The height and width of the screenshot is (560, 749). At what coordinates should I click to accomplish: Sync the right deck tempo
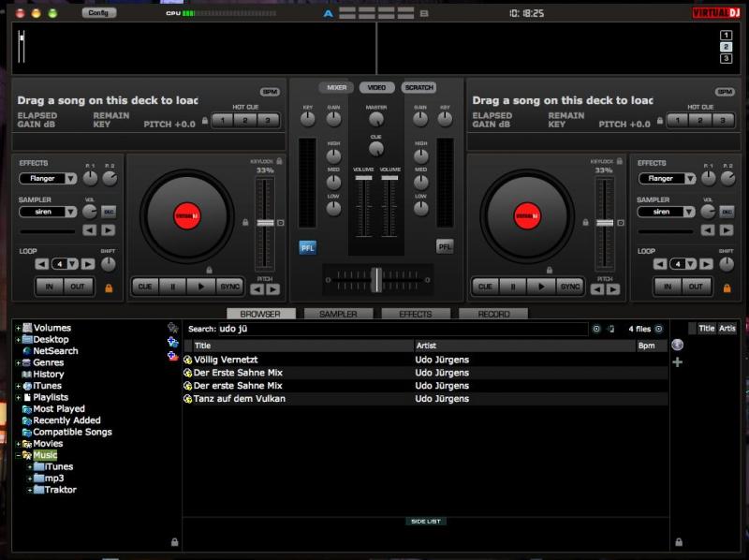pos(570,287)
